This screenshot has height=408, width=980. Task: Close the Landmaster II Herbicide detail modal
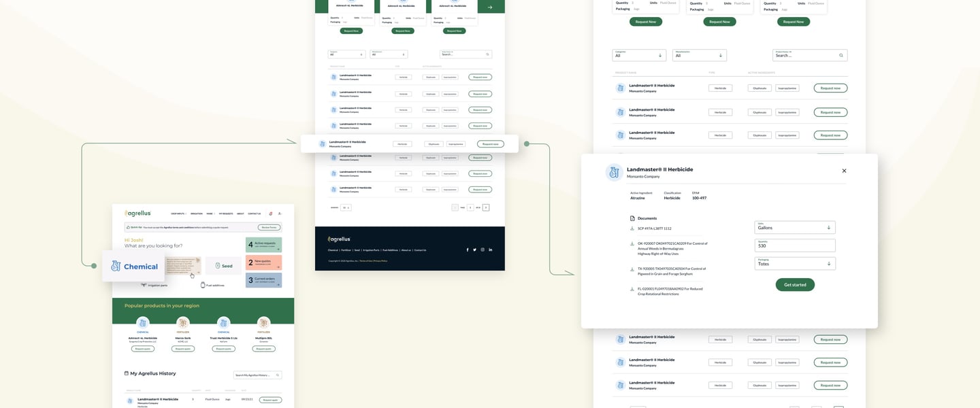(x=844, y=171)
